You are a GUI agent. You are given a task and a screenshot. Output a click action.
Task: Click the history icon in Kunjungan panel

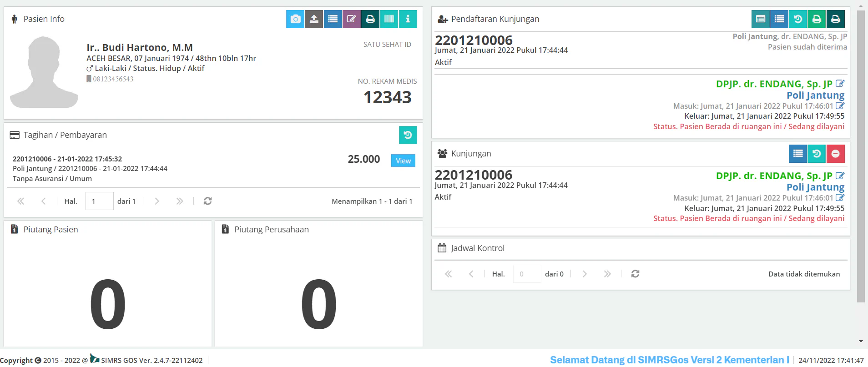coord(817,154)
